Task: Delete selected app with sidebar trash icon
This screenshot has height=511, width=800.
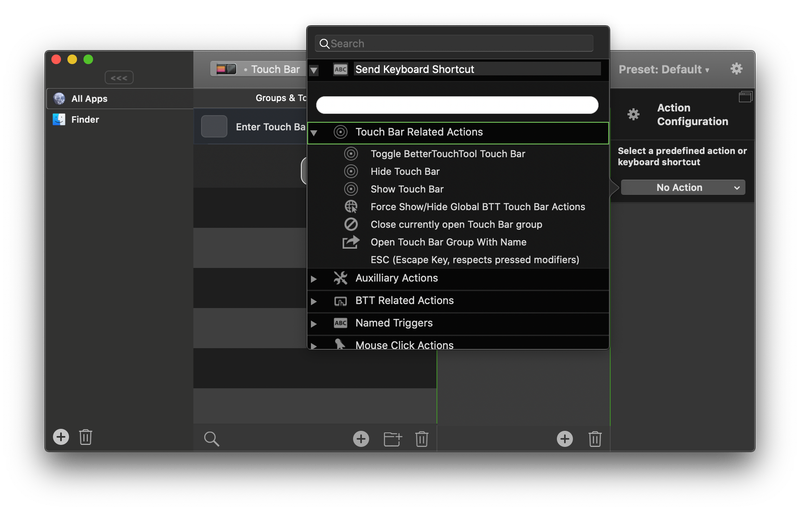Action: pos(85,437)
